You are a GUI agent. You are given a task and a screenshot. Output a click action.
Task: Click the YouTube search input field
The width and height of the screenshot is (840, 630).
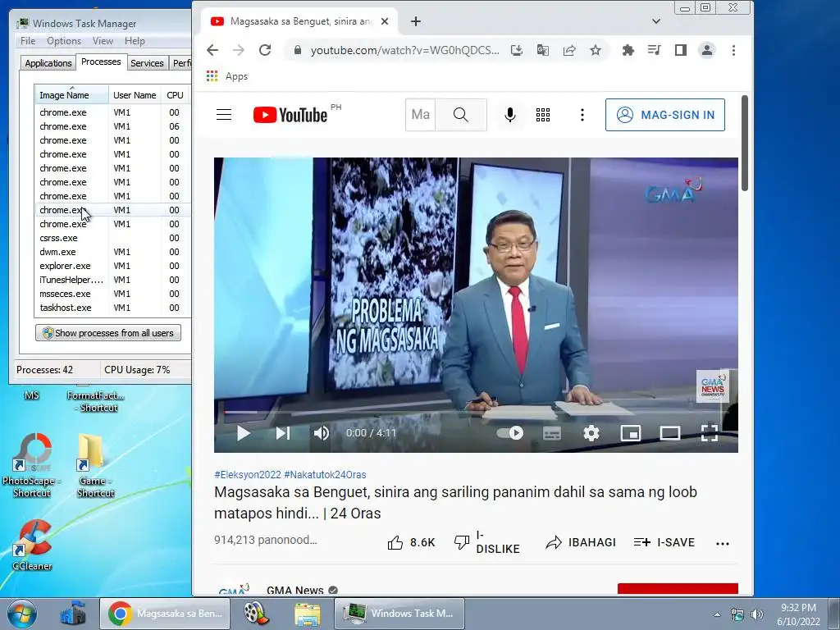tap(421, 115)
